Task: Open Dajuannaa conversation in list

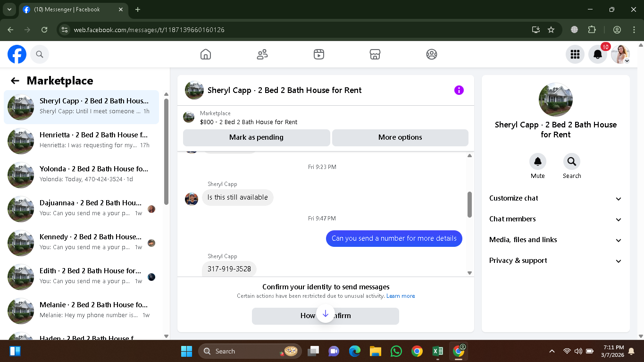Action: tap(82, 209)
